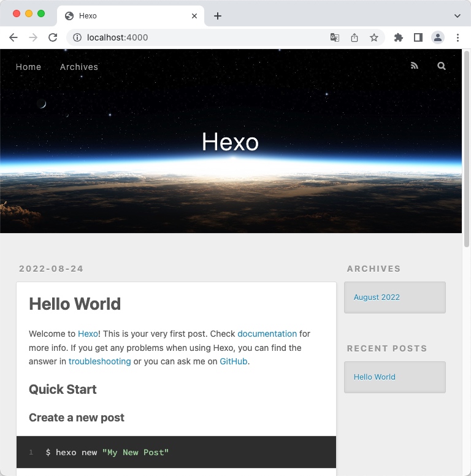Select the Home navigation item
The width and height of the screenshot is (471, 476).
(28, 67)
